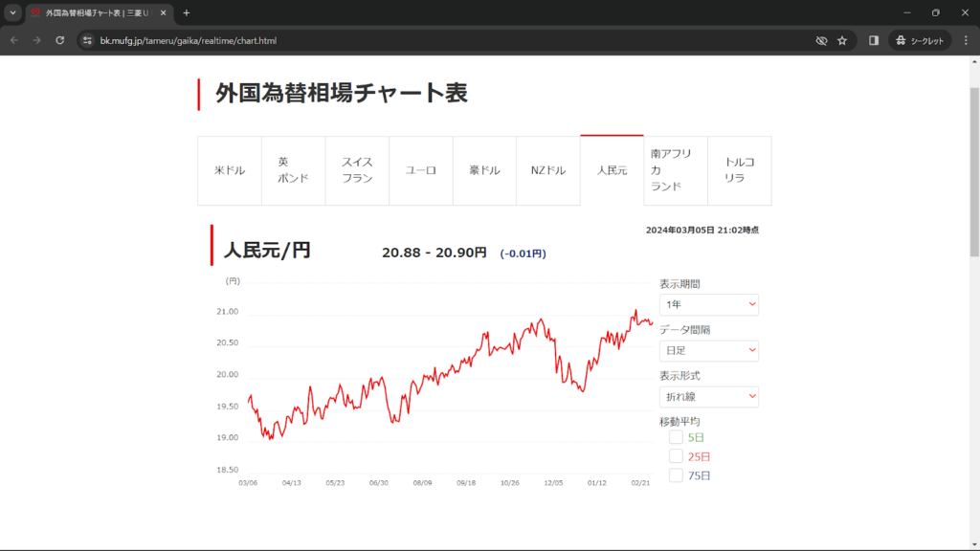Click the site information icon in address bar
This screenshot has height=551, width=980.
pos(87,40)
